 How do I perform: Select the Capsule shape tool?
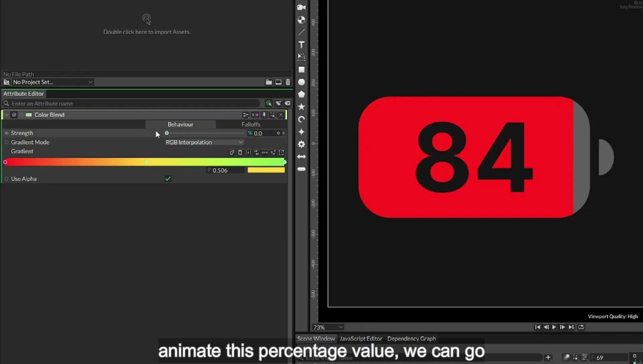(301, 169)
